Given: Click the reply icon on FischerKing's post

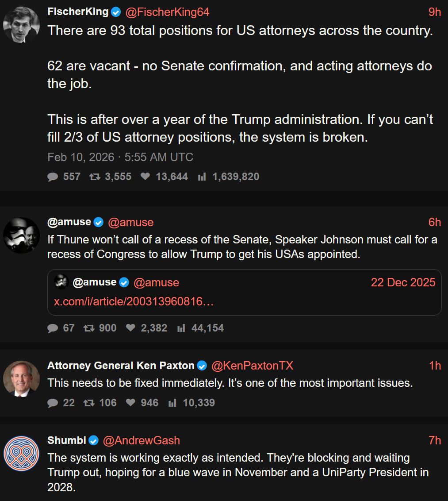Looking at the screenshot, I should pos(53,177).
